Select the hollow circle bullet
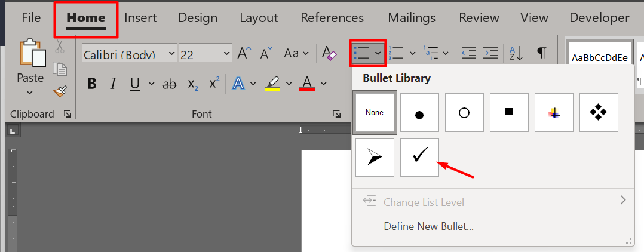Screen dimensions: 644x252 (x=464, y=112)
